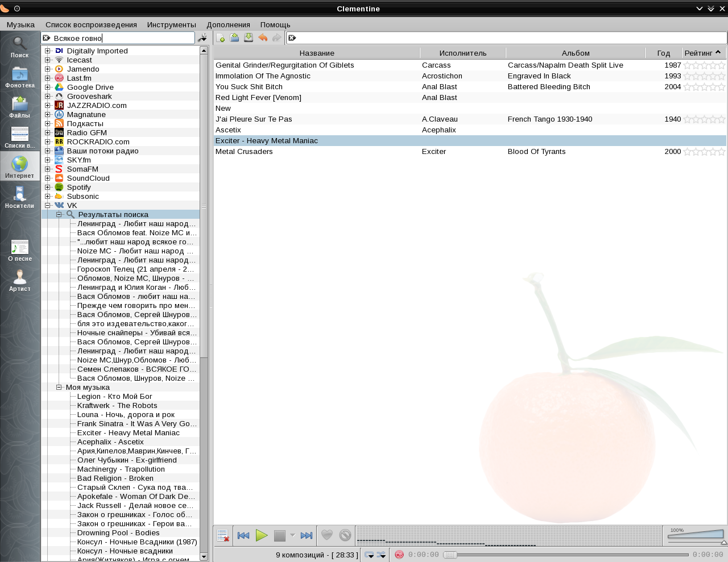Expand the Google Drive tree node
The image size is (728, 562).
pos(48,87)
